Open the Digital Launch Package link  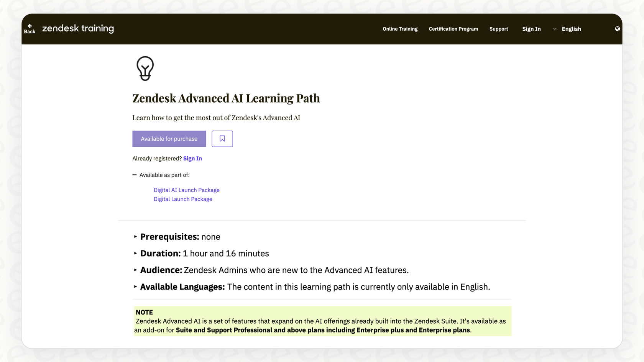tap(183, 199)
